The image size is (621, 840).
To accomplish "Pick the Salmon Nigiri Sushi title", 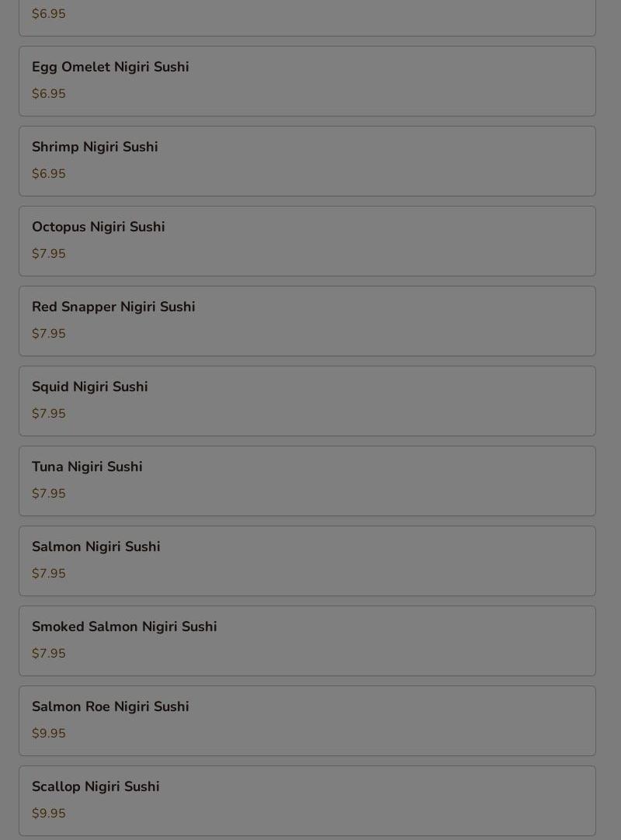I will coord(96,547).
